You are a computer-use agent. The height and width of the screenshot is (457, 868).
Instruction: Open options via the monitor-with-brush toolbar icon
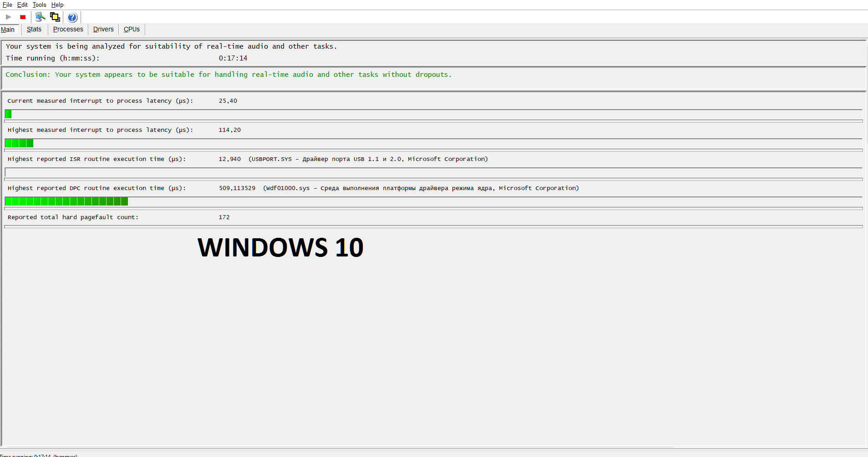pyautogui.click(x=41, y=17)
